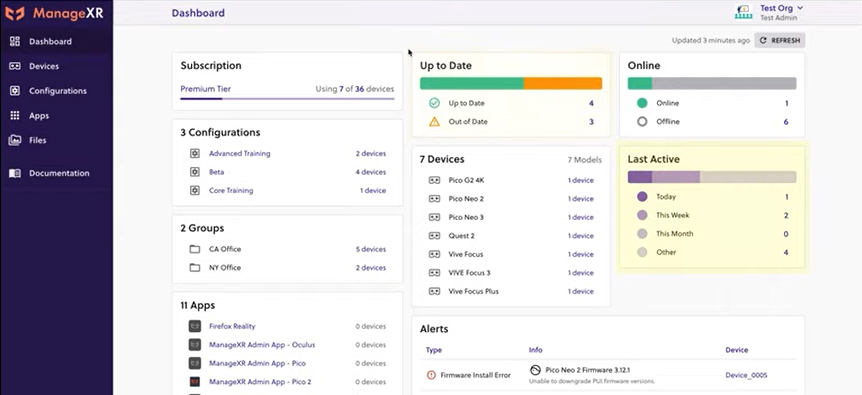
Task: Click the Firmware Install Error alert icon
Action: 431,375
